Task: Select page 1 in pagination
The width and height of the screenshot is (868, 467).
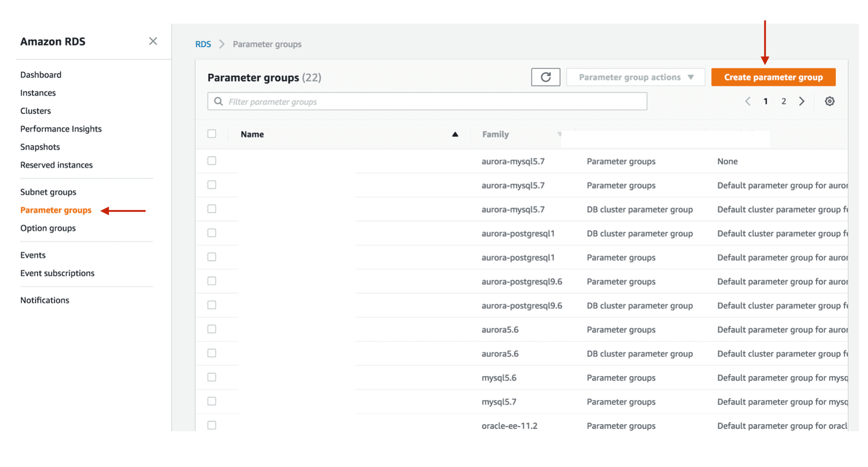Action: coord(766,101)
